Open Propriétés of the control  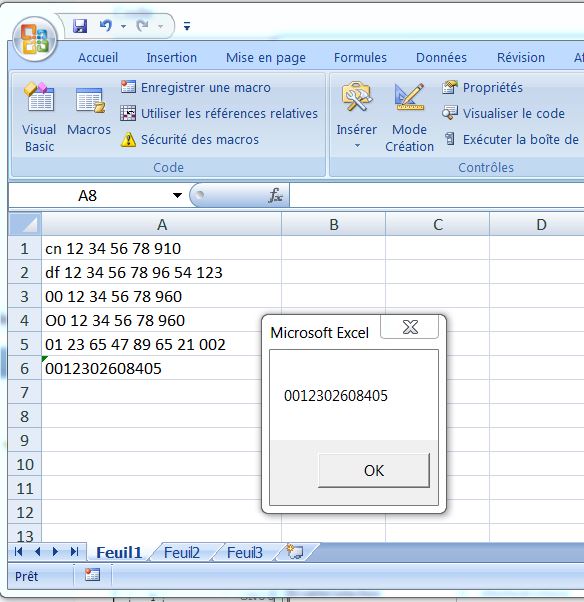coord(482,87)
